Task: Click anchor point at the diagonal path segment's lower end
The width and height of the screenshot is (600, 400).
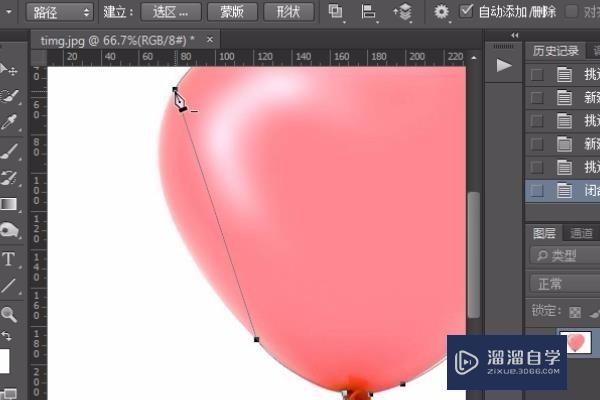Action: tap(257, 340)
